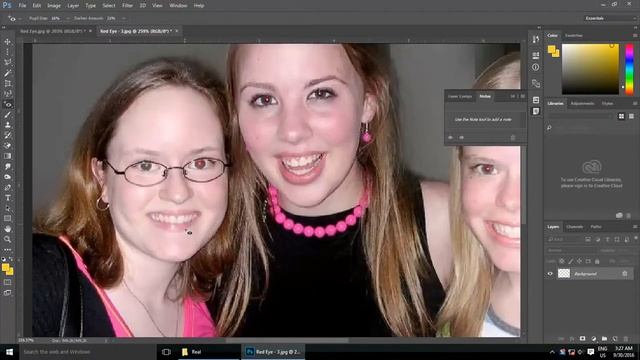The image size is (640, 360).
Task: Toggle the layer filter switch in Layers panel
Action: coord(636,239)
